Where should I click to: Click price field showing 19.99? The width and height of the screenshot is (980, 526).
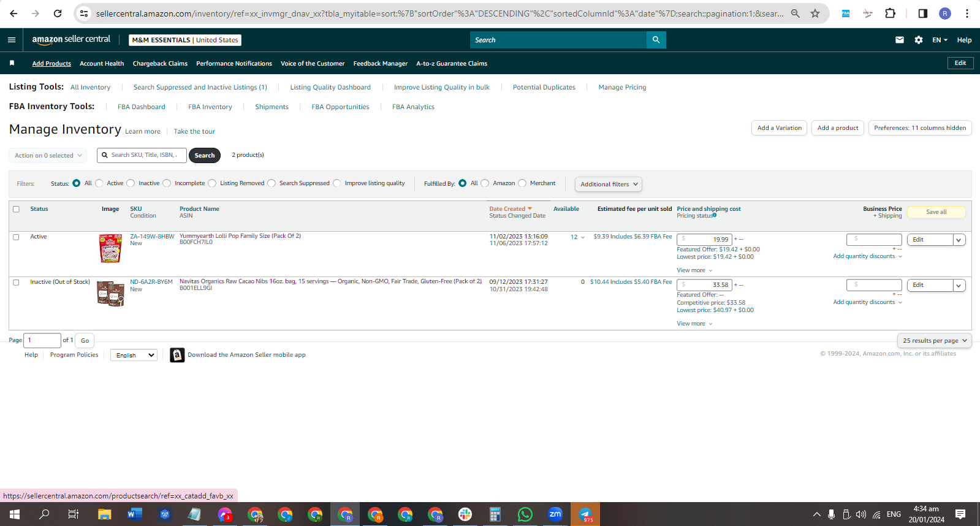pos(704,240)
